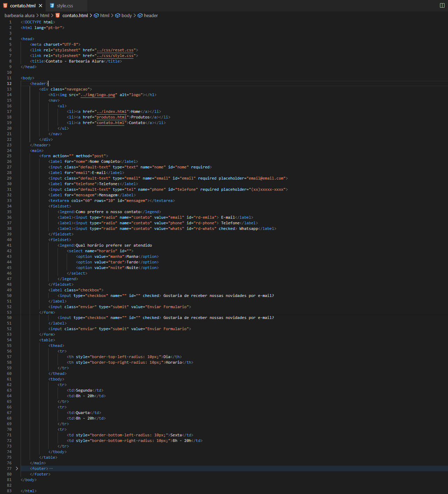Open 'header' breadcrumb symbol
The height and width of the screenshot is (494, 448).
tap(151, 15)
